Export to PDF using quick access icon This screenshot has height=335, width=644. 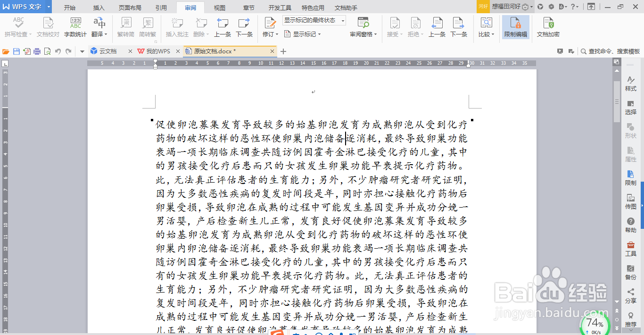pyautogui.click(x=27, y=51)
